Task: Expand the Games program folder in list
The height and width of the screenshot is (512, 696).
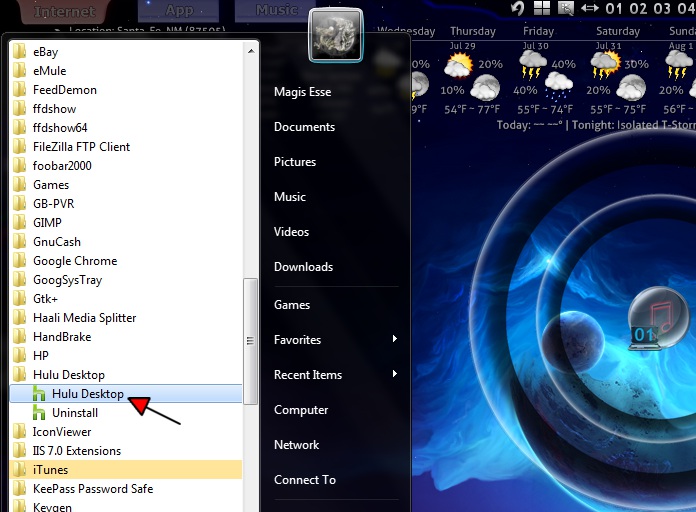Action: [x=126, y=185]
